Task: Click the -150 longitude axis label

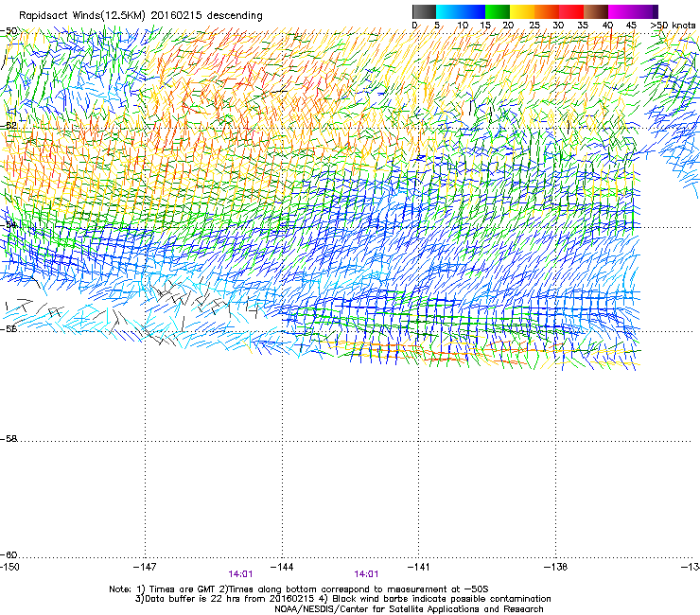Action: pyautogui.click(x=9, y=567)
